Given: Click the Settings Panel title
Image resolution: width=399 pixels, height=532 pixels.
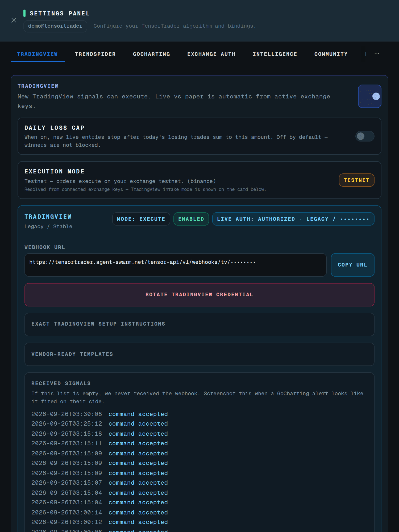Looking at the screenshot, I should (60, 13).
